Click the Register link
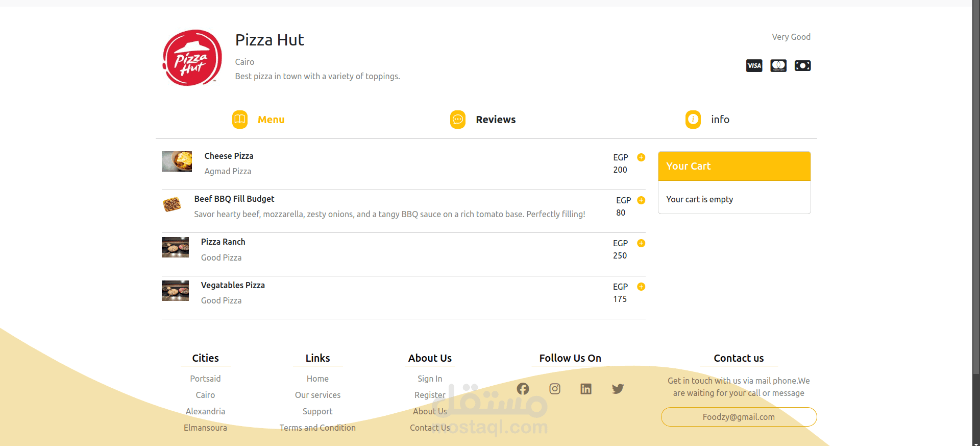 430,395
